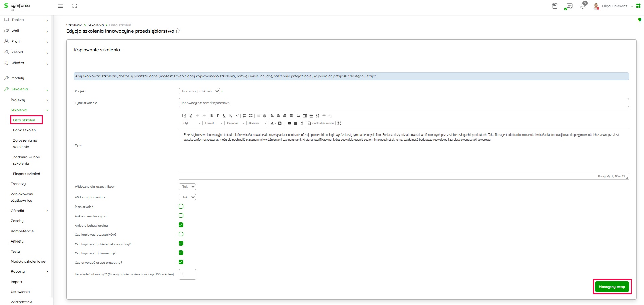The width and height of the screenshot is (644, 305).
Task: Apply bold formatting in editor
Action: pyautogui.click(x=211, y=116)
